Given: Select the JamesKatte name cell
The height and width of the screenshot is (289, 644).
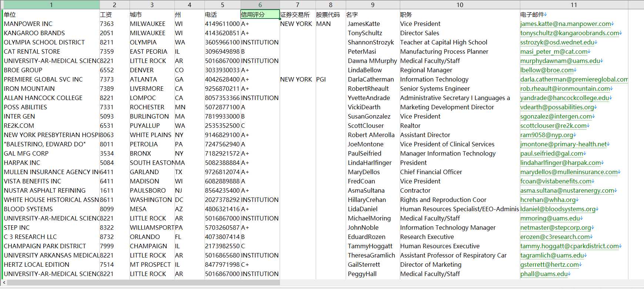Looking at the screenshot, I should pyautogui.click(x=373, y=24).
